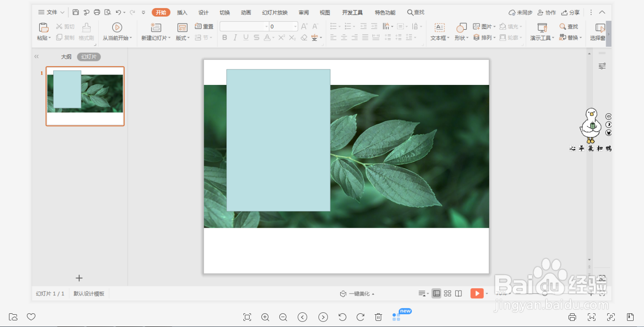Click the Undo arrow in quick access toolbar

coord(118,12)
